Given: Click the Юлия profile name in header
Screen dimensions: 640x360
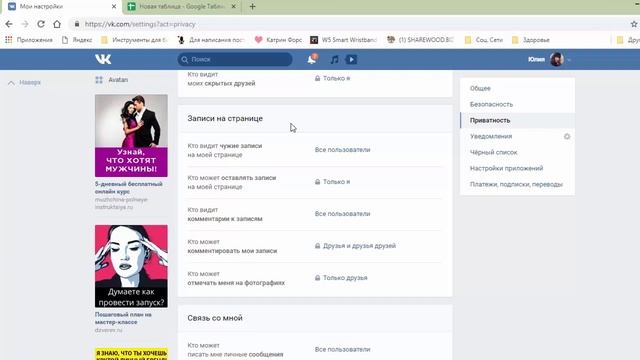Looking at the screenshot, I should point(536,60).
